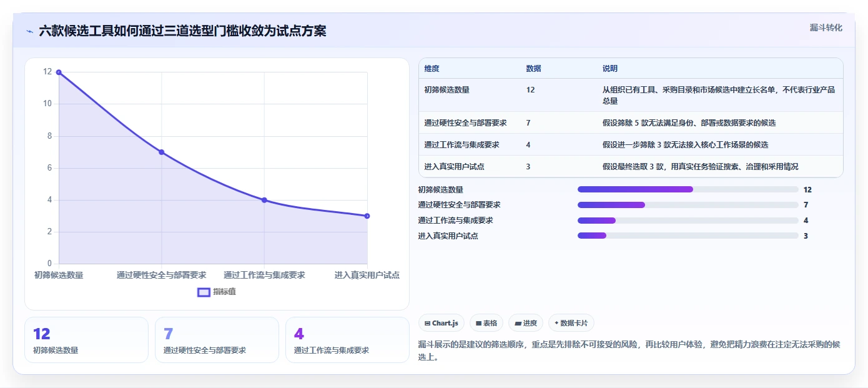The image size is (868, 388).
Task: Click value 12 at end of progress bar
Action: pyautogui.click(x=807, y=189)
